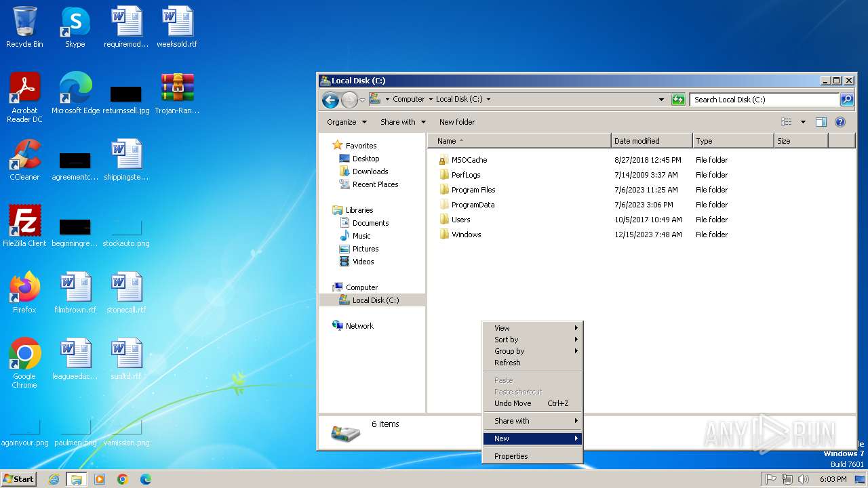Click the New folder toolbar button

tap(457, 122)
